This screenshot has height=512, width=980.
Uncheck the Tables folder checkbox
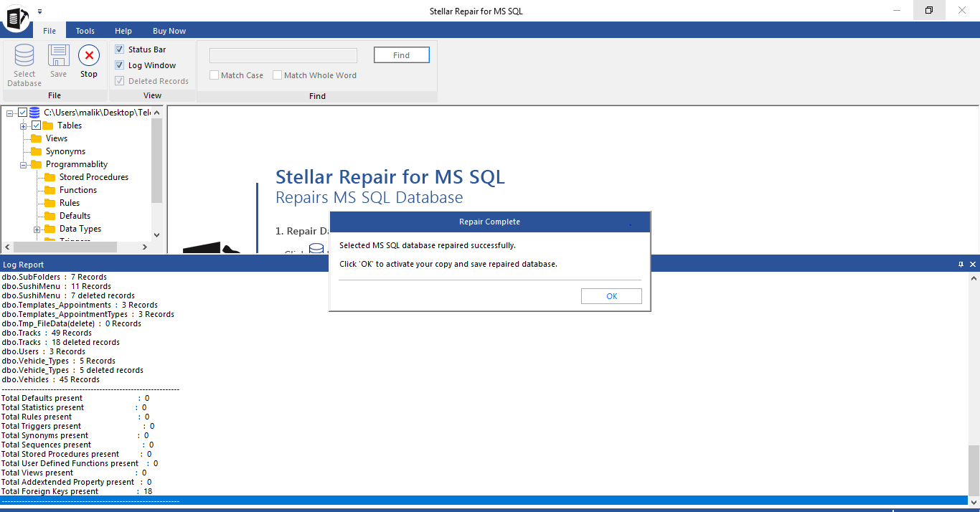tap(36, 125)
